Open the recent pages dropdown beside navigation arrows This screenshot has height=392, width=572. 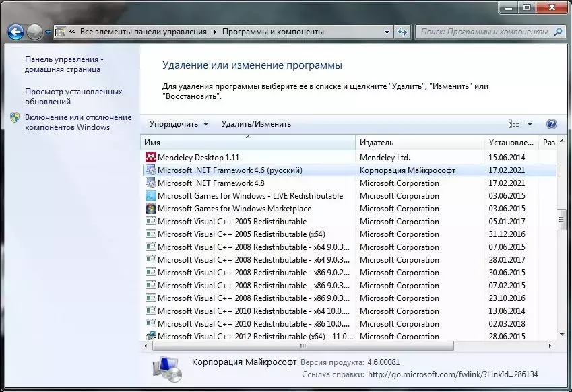48,32
